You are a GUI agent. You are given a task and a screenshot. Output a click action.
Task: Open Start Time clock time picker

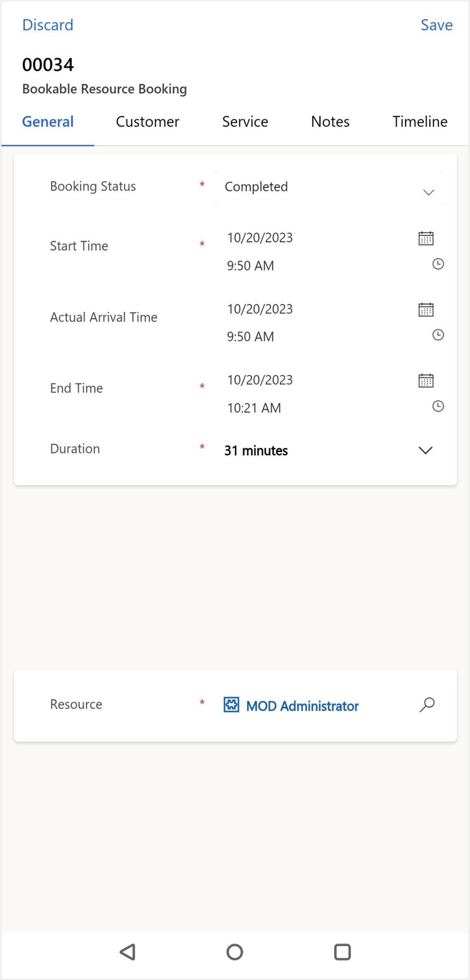[x=438, y=264]
